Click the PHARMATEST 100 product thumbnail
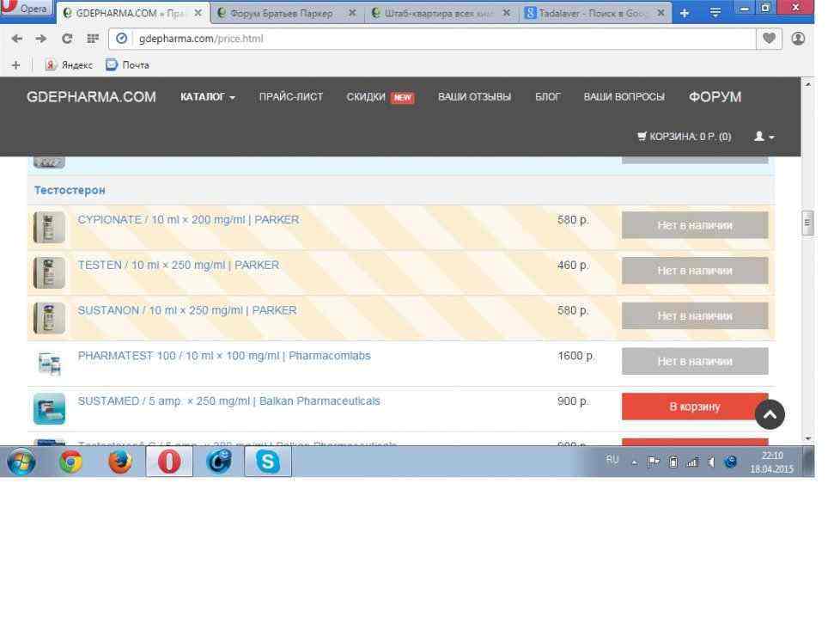 coord(49,364)
